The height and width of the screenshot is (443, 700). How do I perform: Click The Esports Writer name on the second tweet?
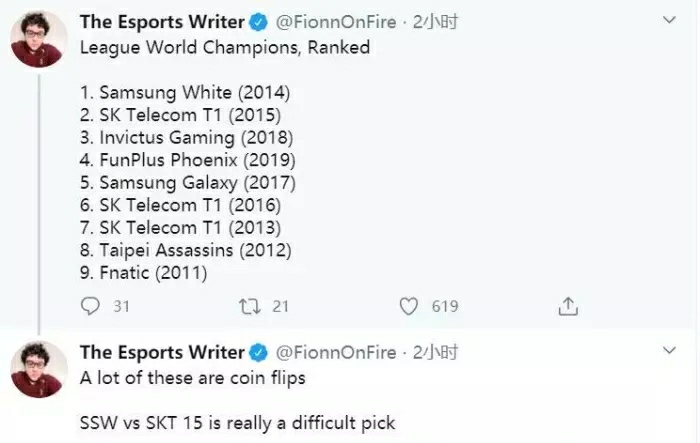point(161,352)
